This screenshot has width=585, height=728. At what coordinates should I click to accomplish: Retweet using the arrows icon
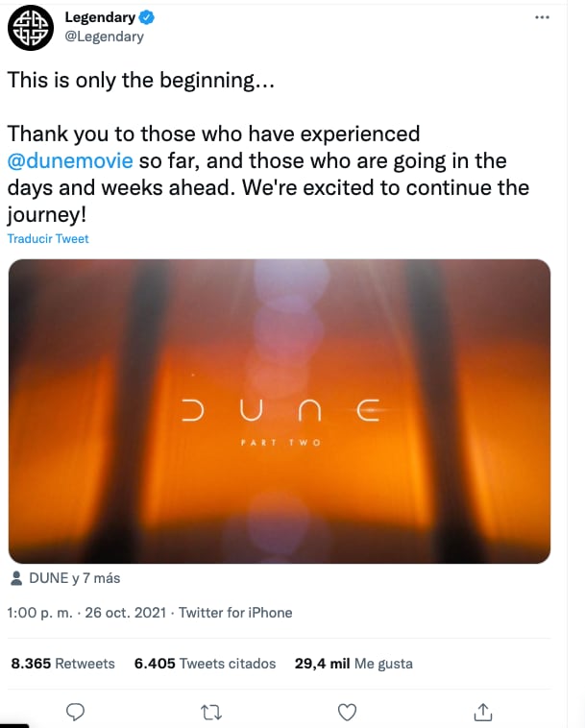click(x=211, y=712)
